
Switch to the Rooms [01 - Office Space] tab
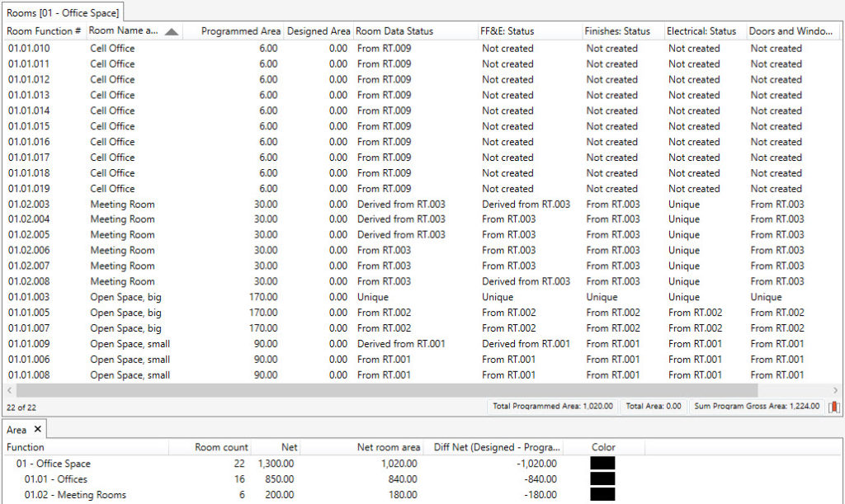tap(63, 12)
